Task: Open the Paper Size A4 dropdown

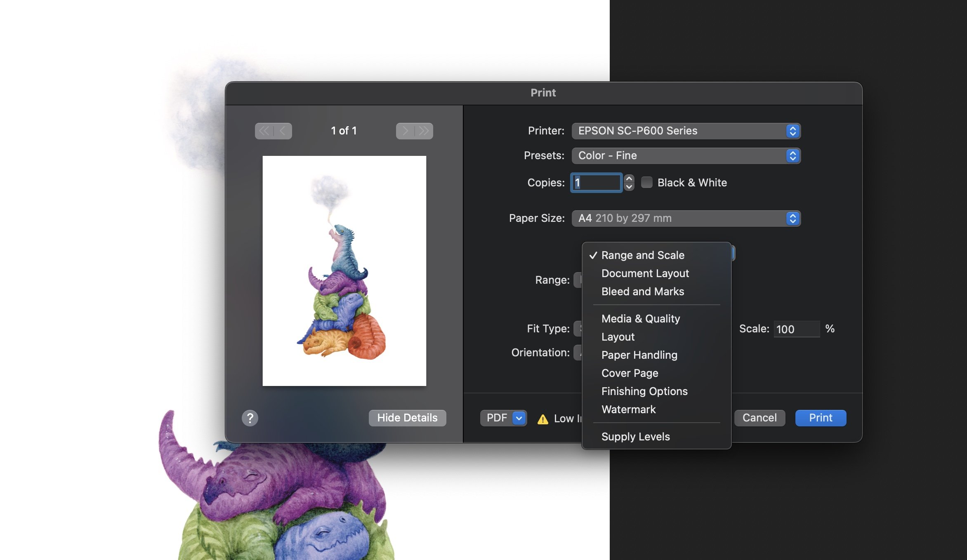Action: [686, 219]
